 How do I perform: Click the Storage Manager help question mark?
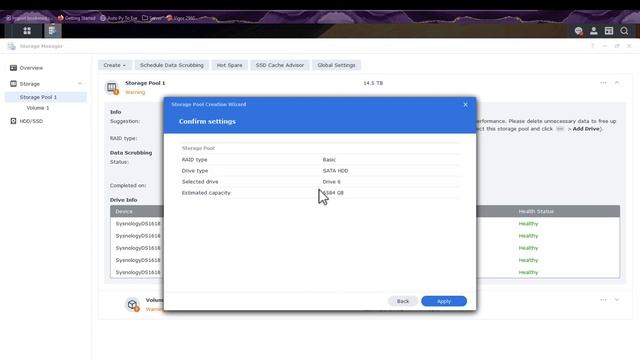[593, 46]
